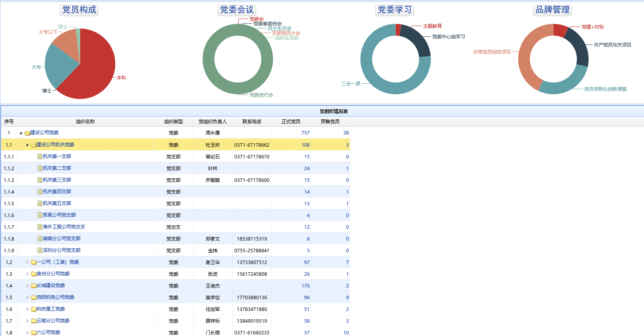The height and width of the screenshot is (336, 644).
Task: Expand the 云南分公司党委 node
Action: [x=27, y=321]
